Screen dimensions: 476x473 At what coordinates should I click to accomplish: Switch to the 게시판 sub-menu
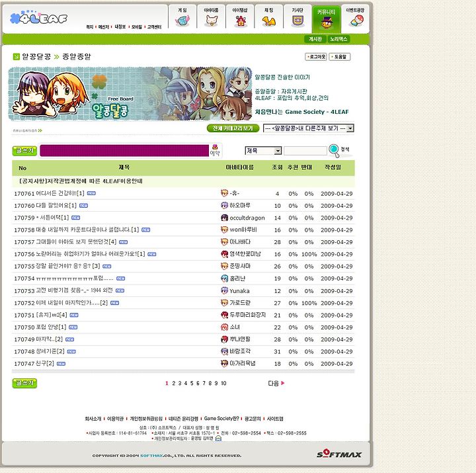pyautogui.click(x=315, y=39)
